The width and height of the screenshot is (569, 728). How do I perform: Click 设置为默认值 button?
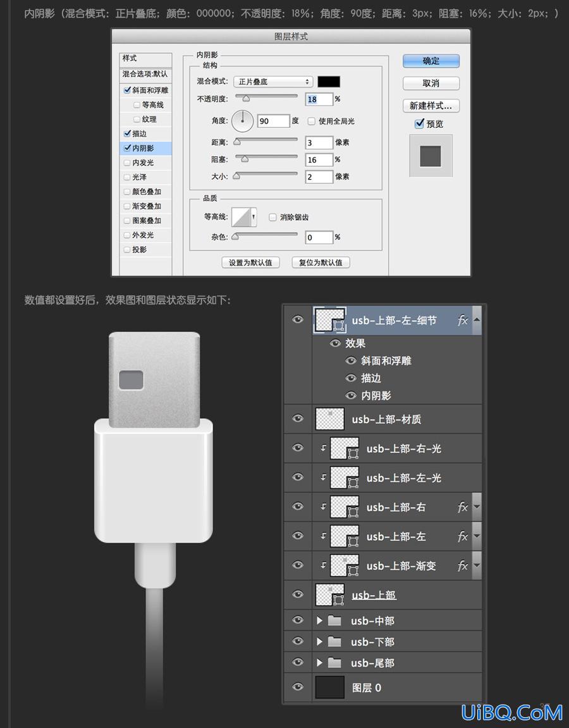(250, 262)
